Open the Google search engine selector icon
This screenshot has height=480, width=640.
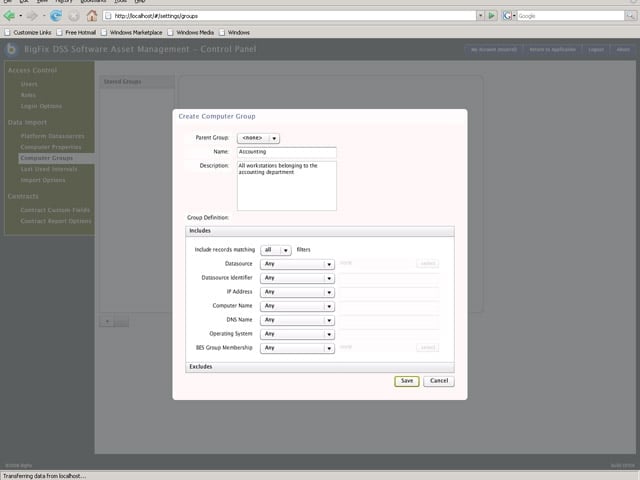[x=509, y=16]
